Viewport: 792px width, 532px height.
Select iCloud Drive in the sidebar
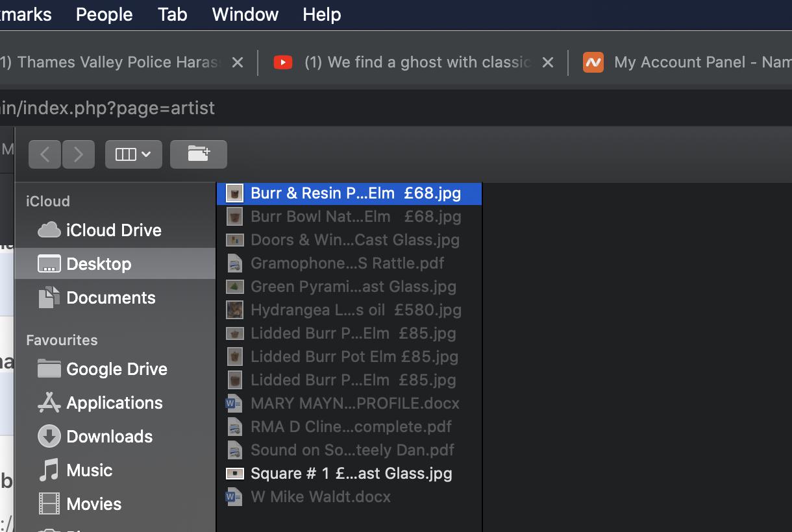[x=113, y=230]
